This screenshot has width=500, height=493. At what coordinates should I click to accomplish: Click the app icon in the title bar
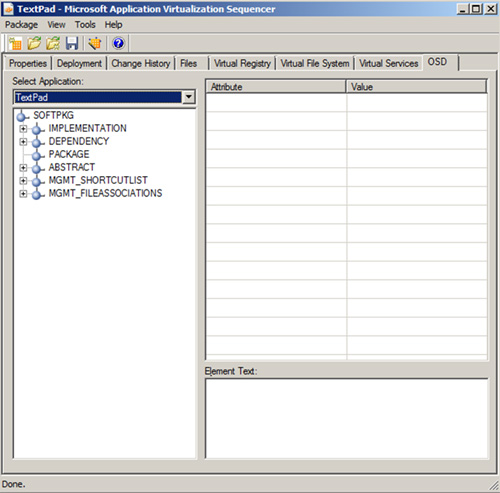[x=8, y=9]
